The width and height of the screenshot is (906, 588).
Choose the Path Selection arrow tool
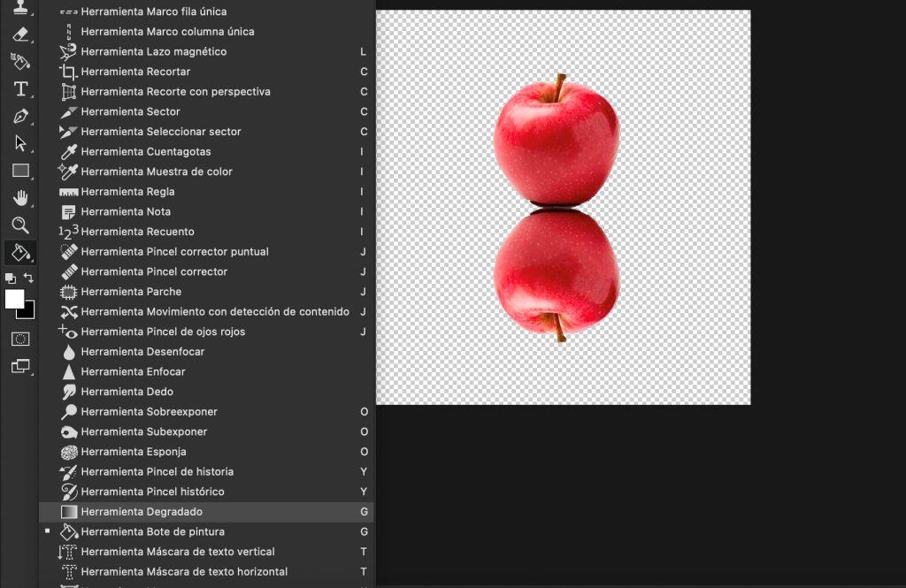[x=20, y=143]
